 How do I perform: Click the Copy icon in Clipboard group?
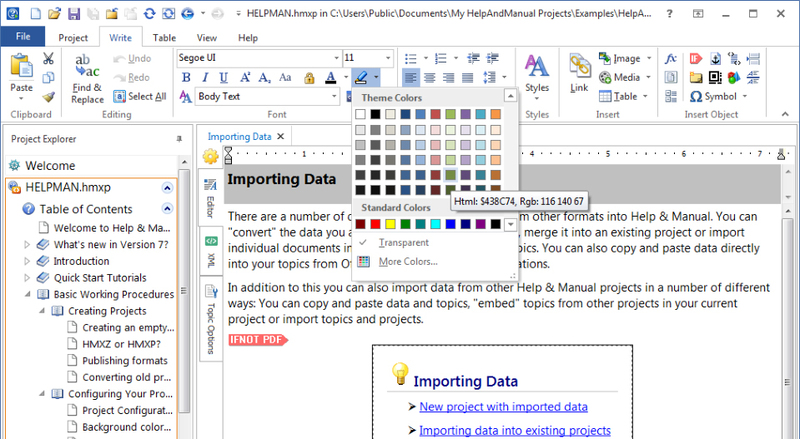pos(48,78)
